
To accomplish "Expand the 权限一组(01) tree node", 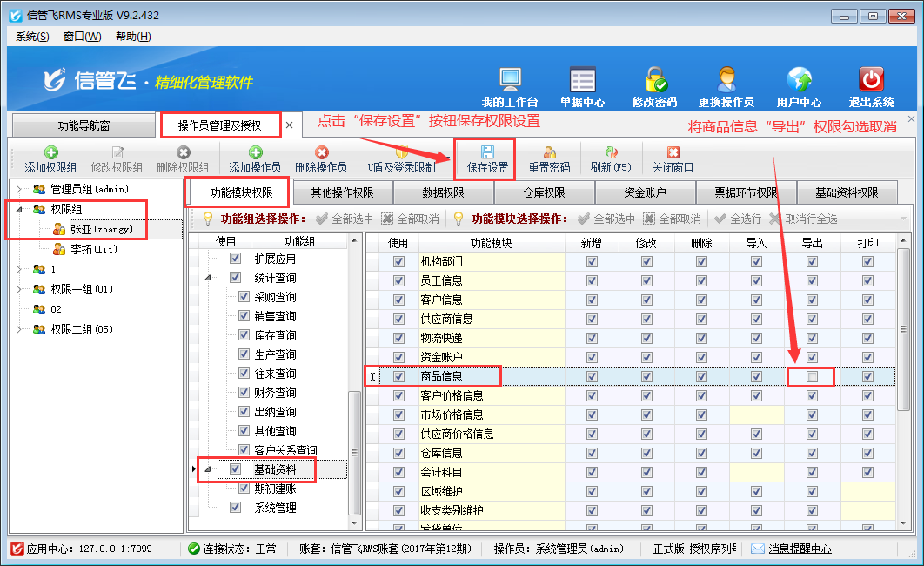I will [20, 289].
